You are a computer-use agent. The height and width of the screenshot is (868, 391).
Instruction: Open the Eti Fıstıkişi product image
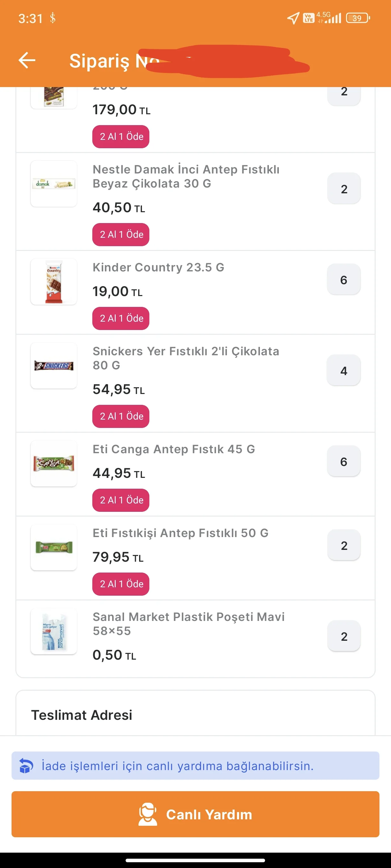[54, 547]
